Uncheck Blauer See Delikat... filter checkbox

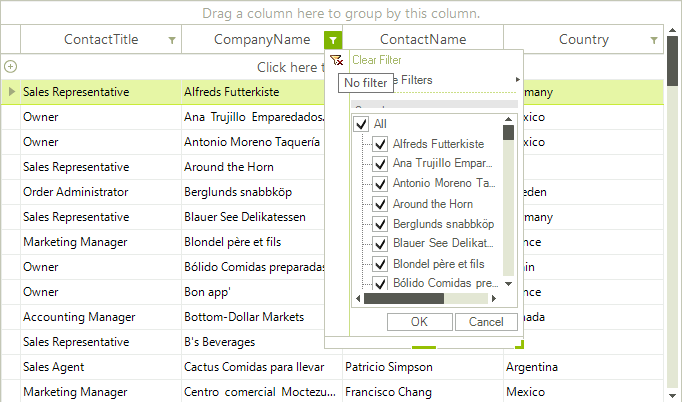pos(380,244)
